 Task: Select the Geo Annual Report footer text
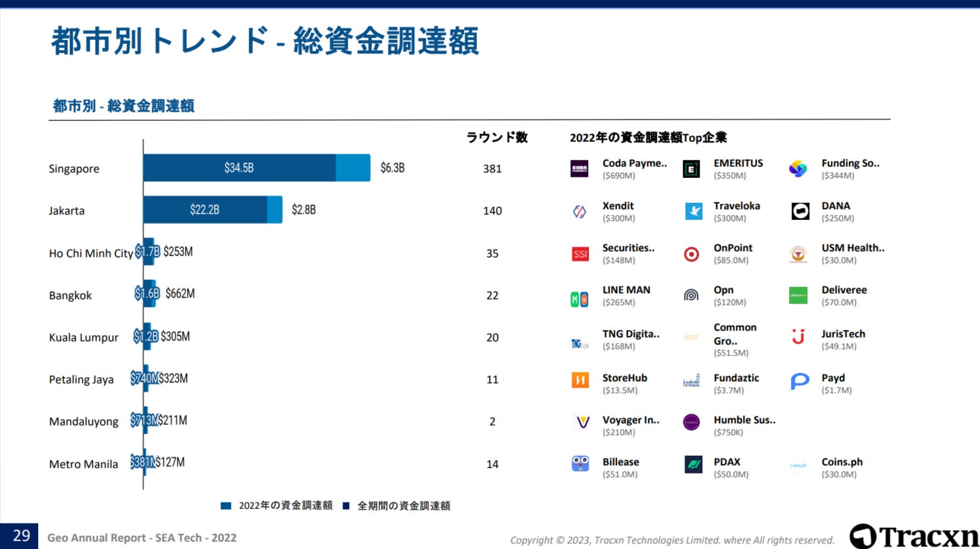point(142,538)
